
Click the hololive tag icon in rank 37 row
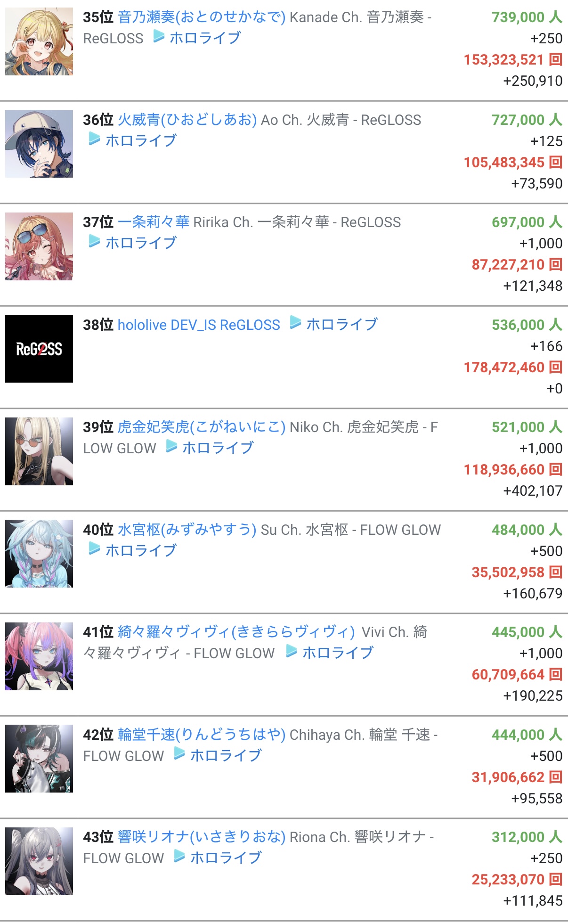[x=95, y=241]
